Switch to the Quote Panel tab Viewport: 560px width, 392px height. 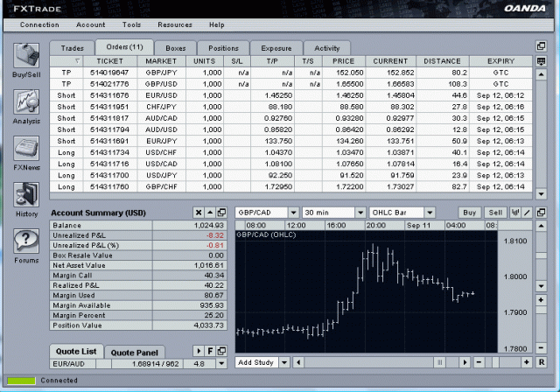pos(134,353)
